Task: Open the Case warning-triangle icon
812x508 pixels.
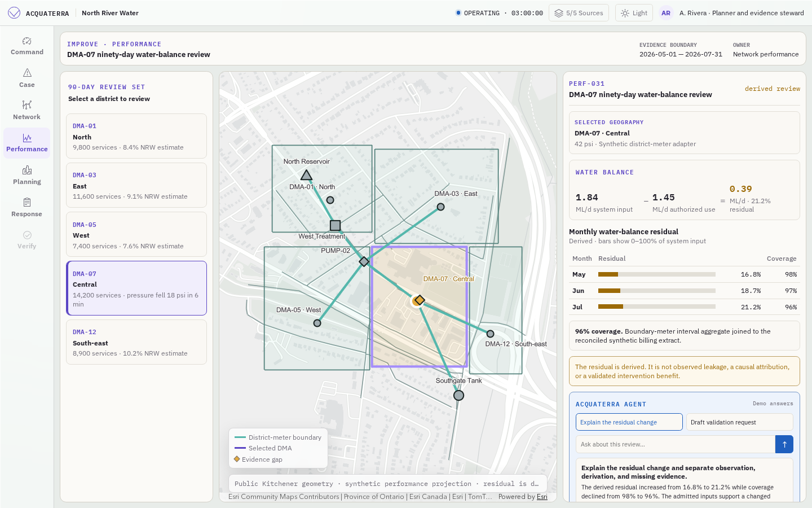Action: tap(27, 73)
